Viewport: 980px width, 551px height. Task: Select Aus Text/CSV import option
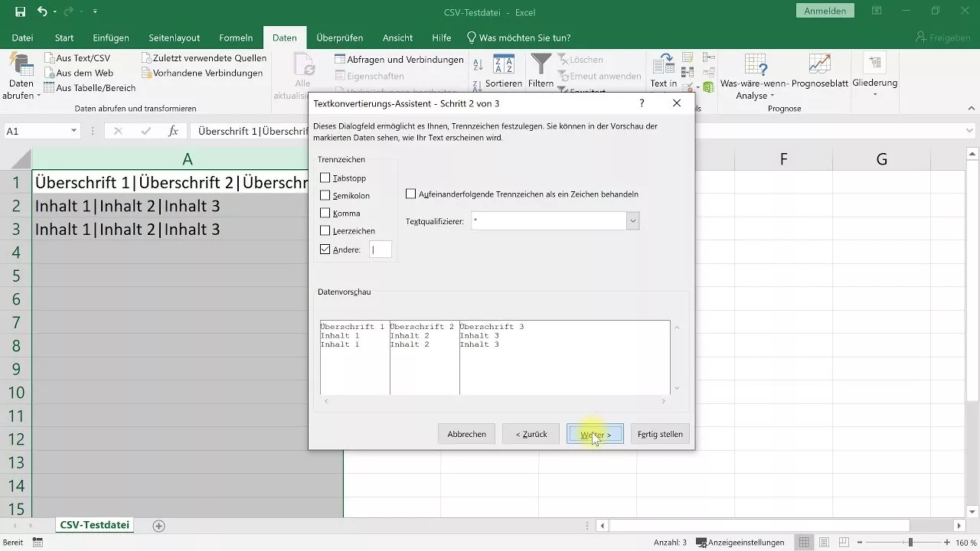(84, 58)
